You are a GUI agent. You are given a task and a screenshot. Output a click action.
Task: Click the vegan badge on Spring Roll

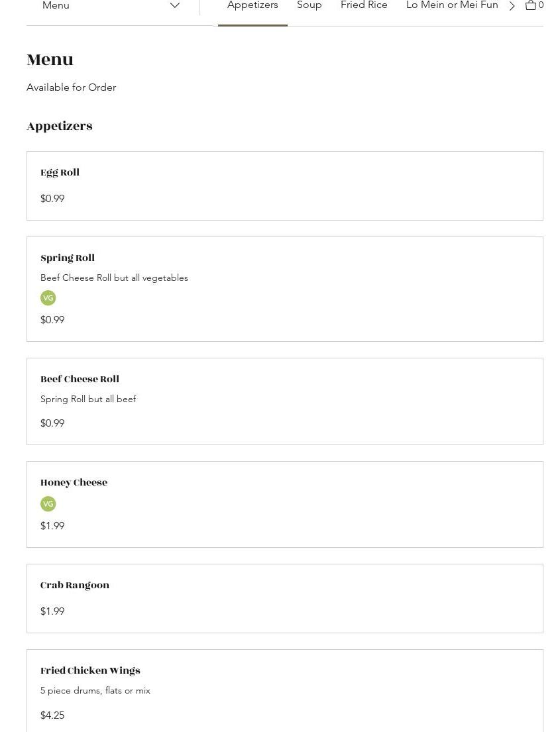click(x=48, y=298)
